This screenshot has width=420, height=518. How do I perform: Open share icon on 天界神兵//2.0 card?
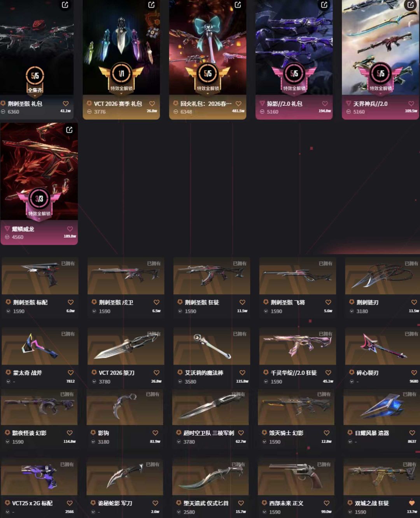tap(410, 5)
